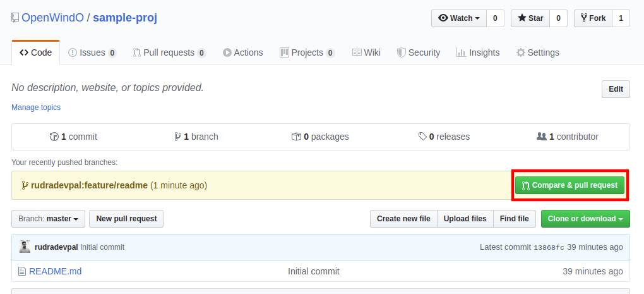
Task: Click the Manage topics link
Action: [36, 107]
